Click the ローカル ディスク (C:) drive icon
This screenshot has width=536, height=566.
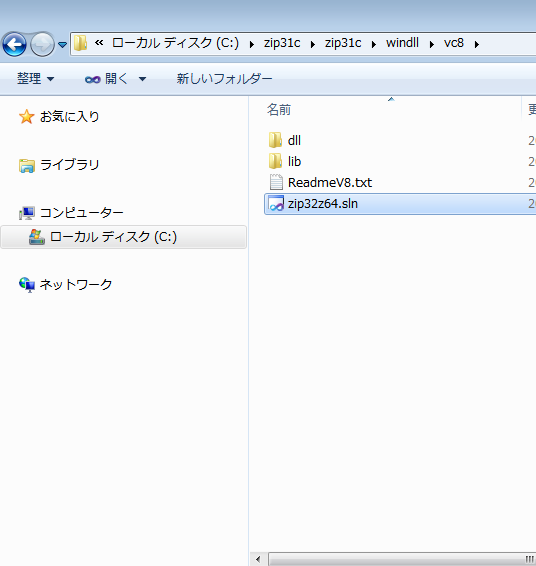click(36, 237)
